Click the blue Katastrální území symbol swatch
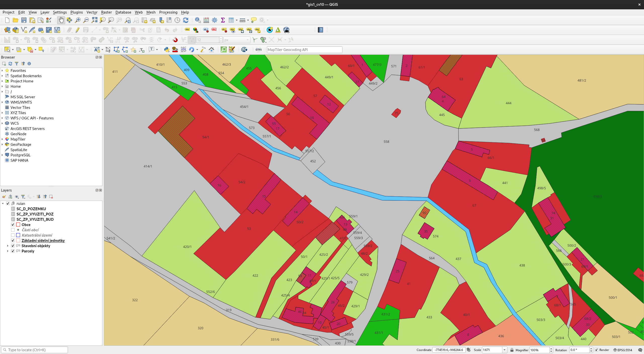 tap(18, 235)
